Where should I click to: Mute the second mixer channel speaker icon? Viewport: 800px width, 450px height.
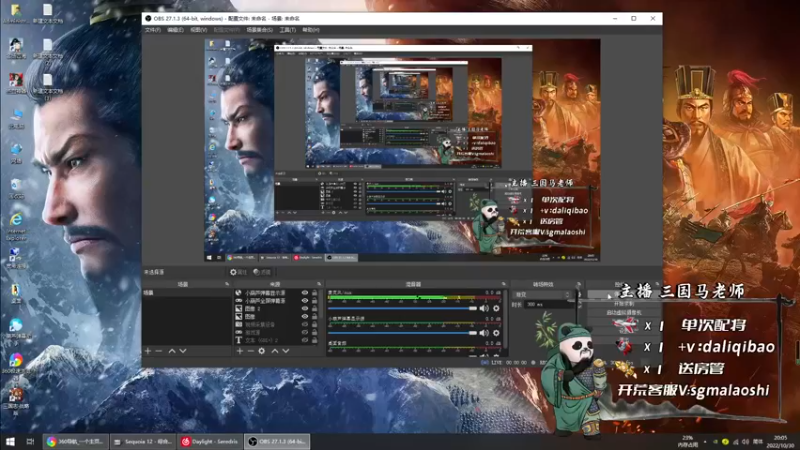pos(484,333)
